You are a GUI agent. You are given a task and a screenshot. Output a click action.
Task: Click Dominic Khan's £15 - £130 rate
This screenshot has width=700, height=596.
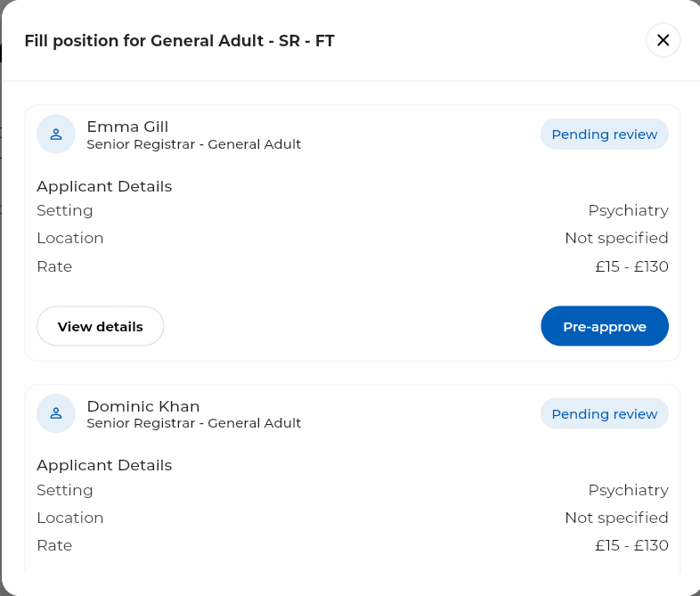click(631, 545)
